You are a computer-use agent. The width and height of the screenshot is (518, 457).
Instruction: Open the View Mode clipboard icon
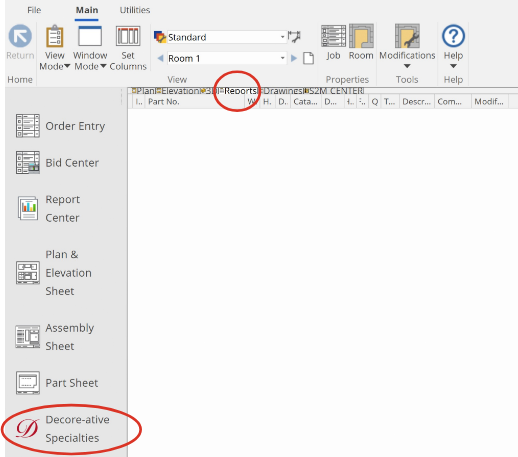pyautogui.click(x=55, y=36)
